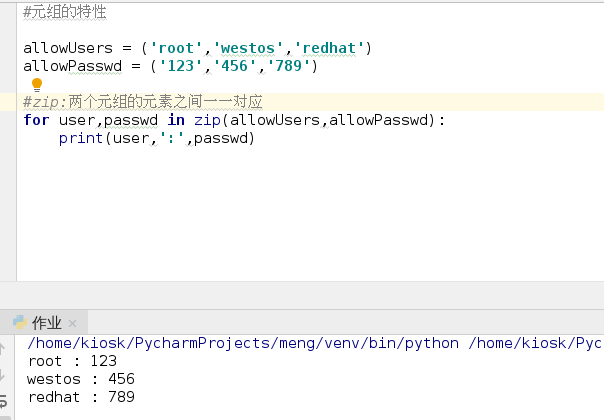Click the 'print' function call
Image resolution: width=604 pixels, height=420 pixels.
point(81,138)
